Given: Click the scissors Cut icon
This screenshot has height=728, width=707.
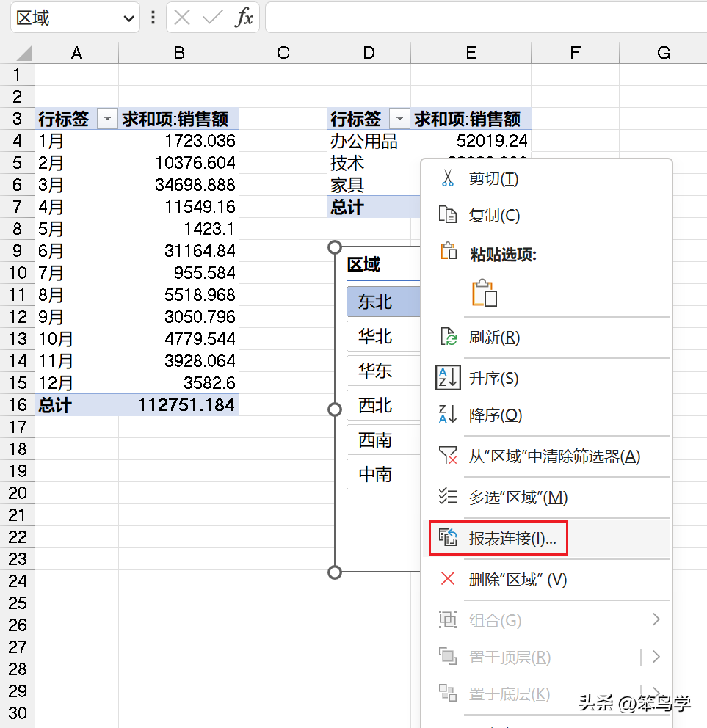Looking at the screenshot, I should click(447, 178).
